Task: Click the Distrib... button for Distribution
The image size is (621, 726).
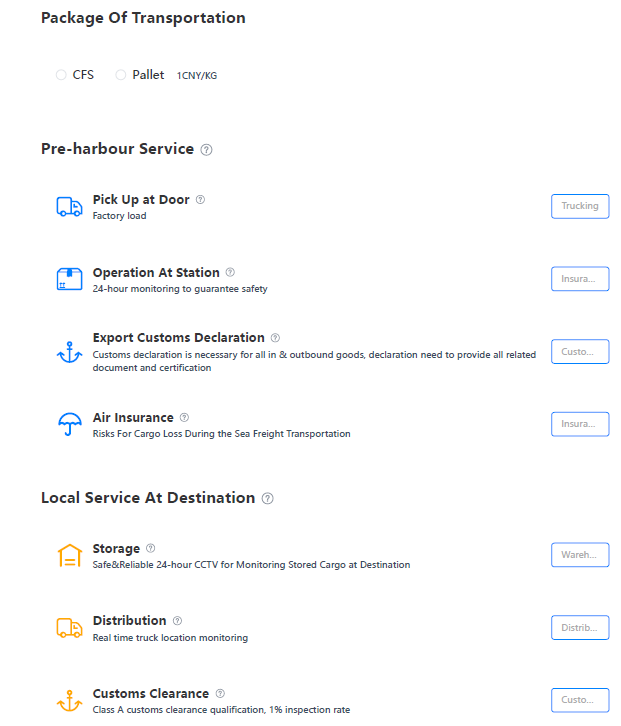Action: [x=580, y=627]
